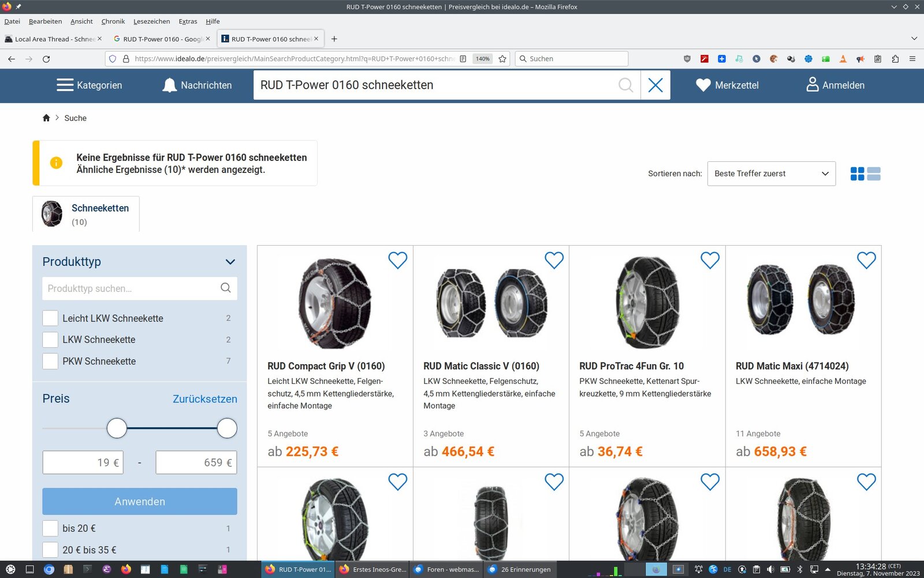This screenshot has width=924, height=578.
Task: Open RUD Matic Classic V product image
Action: (x=491, y=302)
